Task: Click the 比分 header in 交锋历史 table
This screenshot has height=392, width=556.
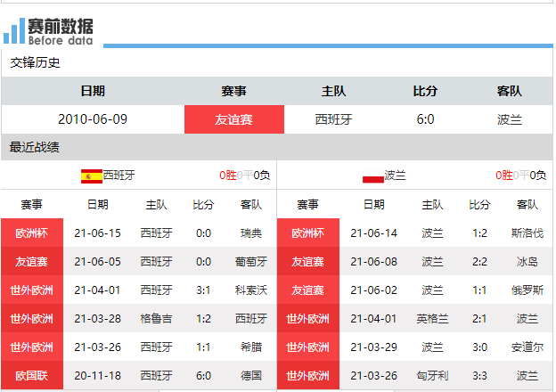Action: (x=425, y=91)
